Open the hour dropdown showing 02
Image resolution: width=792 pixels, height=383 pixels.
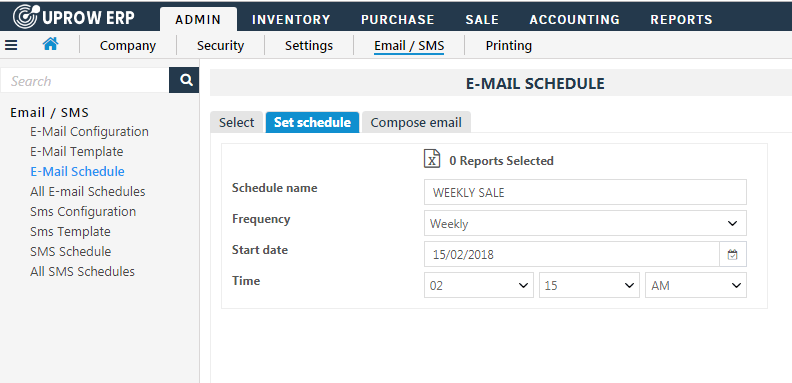pos(479,285)
